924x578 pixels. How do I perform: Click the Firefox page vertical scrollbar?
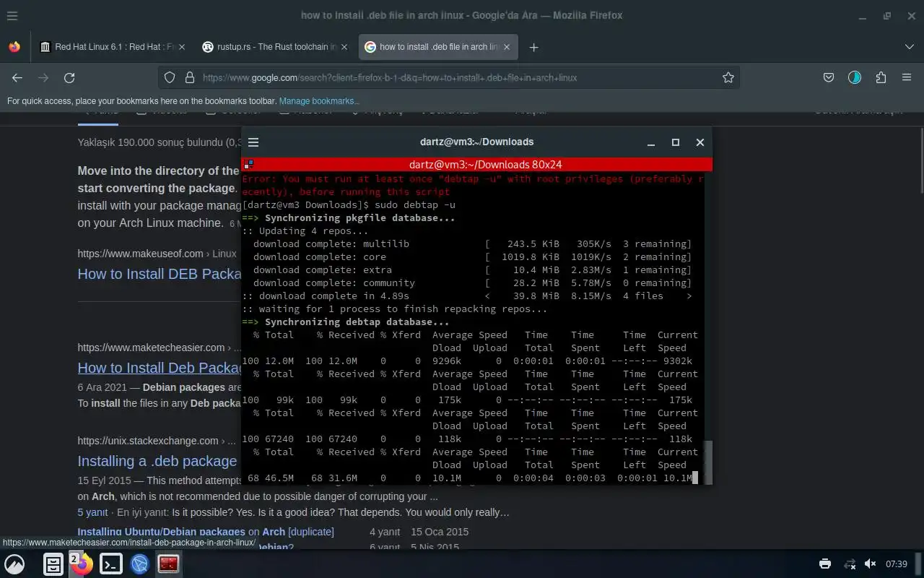coord(923,160)
